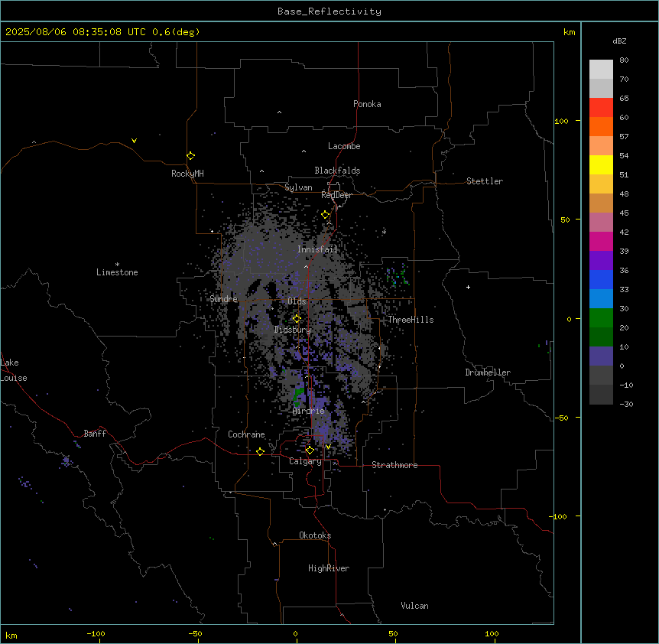The width and height of the screenshot is (659, 644).
Task: Select the red 65 dBZ legend swatch
Action: tap(601, 108)
